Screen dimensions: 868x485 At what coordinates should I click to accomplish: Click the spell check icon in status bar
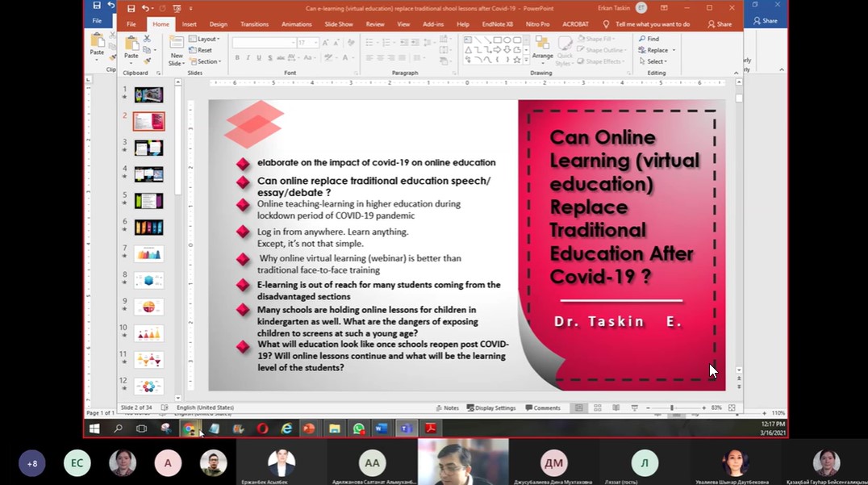[x=165, y=408]
